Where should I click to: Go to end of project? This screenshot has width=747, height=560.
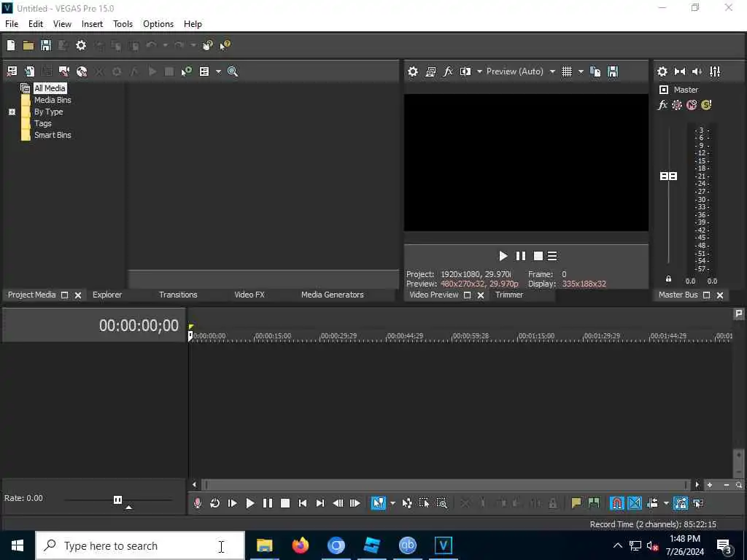(320, 503)
